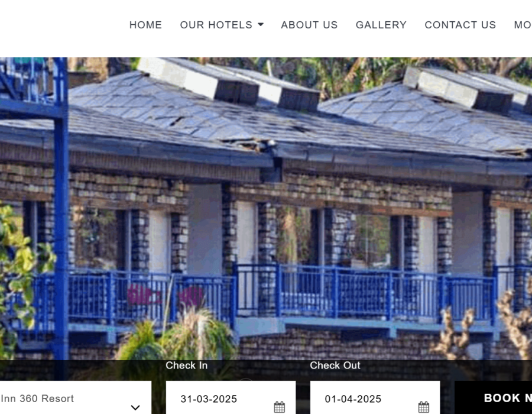Click the check-in calendar icon
This screenshot has width=532, height=414.
(279, 407)
